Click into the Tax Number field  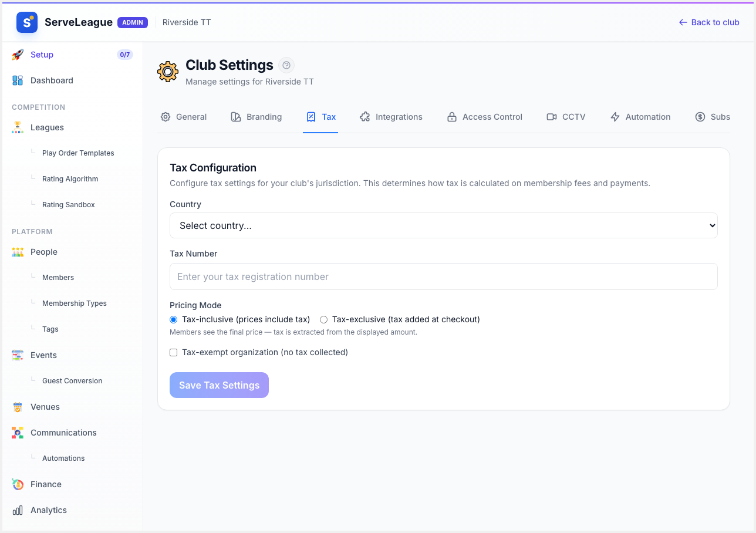coord(444,276)
